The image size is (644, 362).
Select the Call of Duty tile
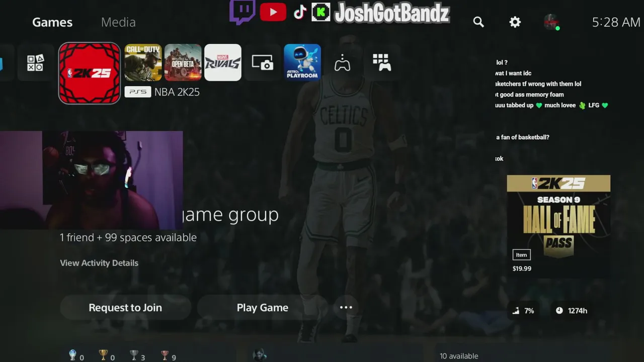click(x=143, y=62)
